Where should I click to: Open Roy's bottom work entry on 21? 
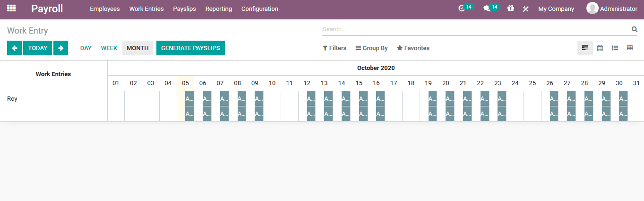pyautogui.click(x=467, y=114)
